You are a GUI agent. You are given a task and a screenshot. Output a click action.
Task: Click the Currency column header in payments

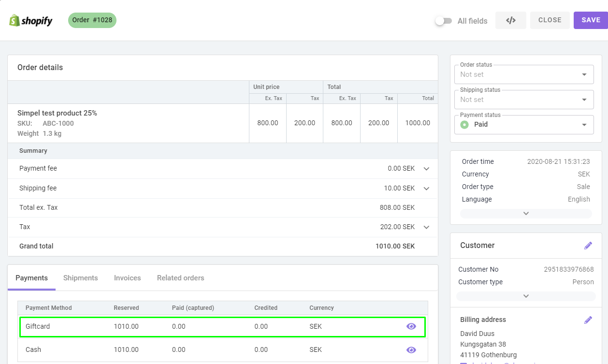point(321,308)
